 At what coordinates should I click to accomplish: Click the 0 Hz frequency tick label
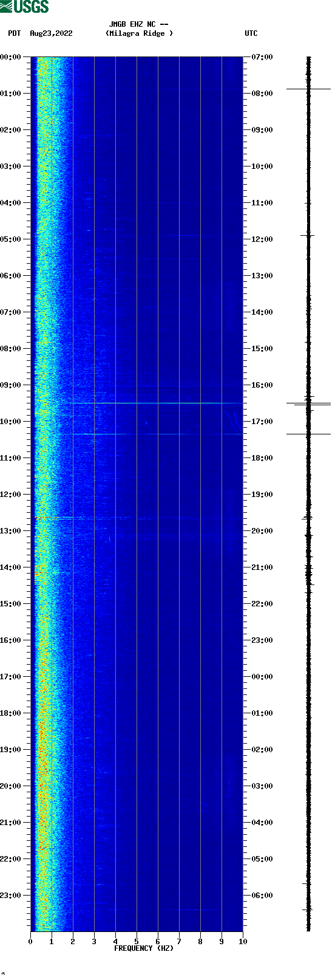point(30,942)
